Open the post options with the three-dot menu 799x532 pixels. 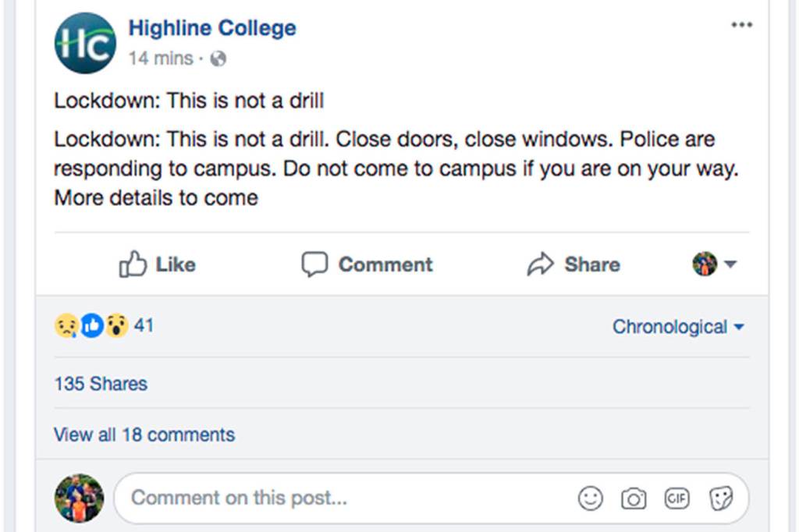coord(741,24)
